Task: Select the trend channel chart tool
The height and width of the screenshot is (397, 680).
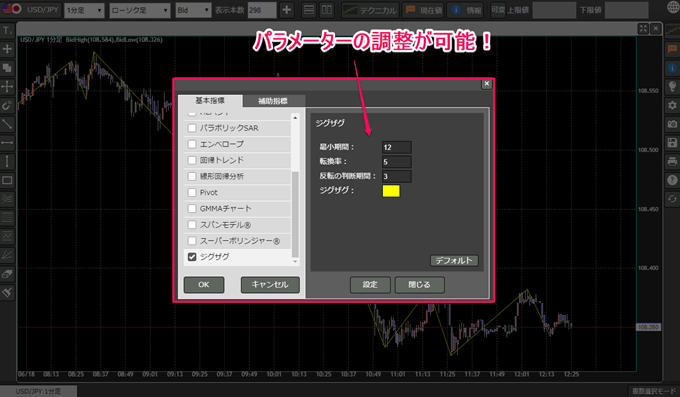Action: (7, 236)
